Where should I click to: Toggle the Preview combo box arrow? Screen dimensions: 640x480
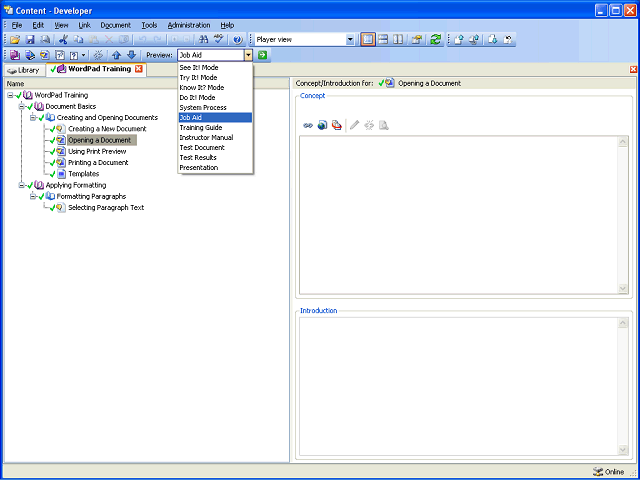click(249, 55)
